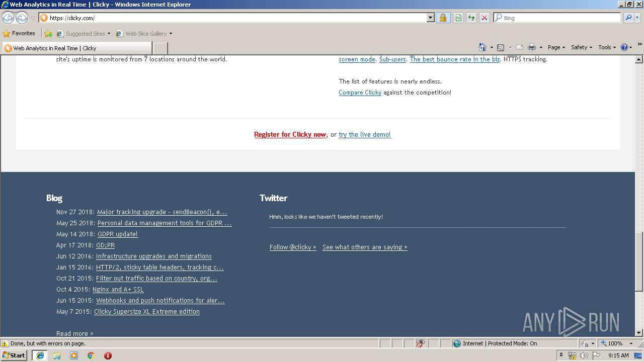
Task: Click try the live demo link
Action: (365, 134)
